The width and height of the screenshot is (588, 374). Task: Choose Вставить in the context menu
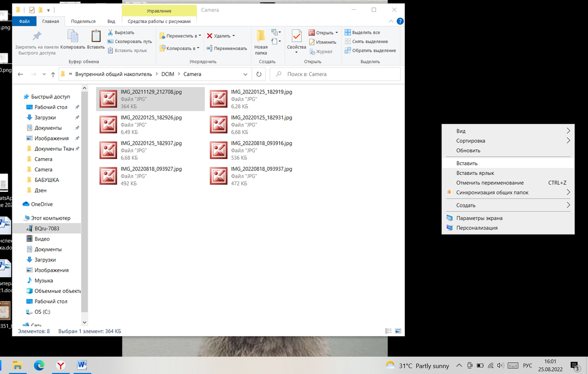(508, 164)
